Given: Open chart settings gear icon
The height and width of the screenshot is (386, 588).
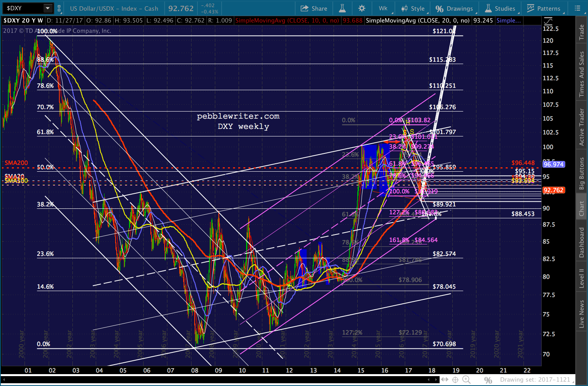Looking at the screenshot, I should click(x=362, y=8).
